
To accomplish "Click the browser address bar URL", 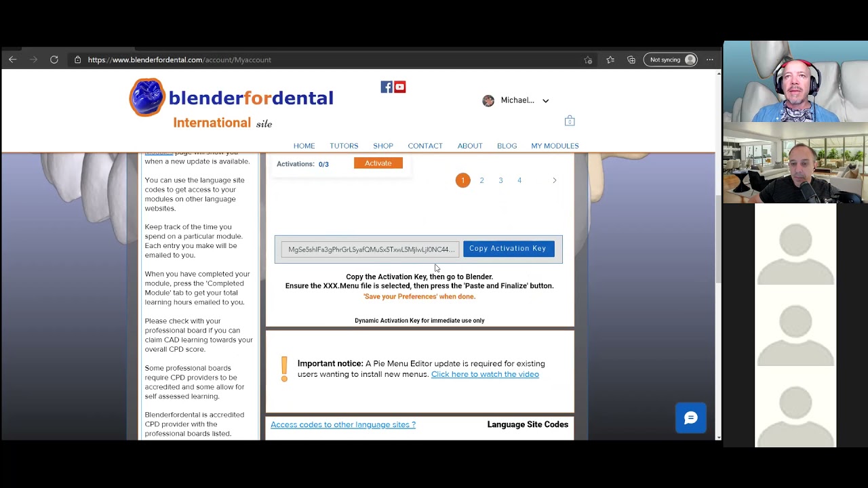I will 180,60.
